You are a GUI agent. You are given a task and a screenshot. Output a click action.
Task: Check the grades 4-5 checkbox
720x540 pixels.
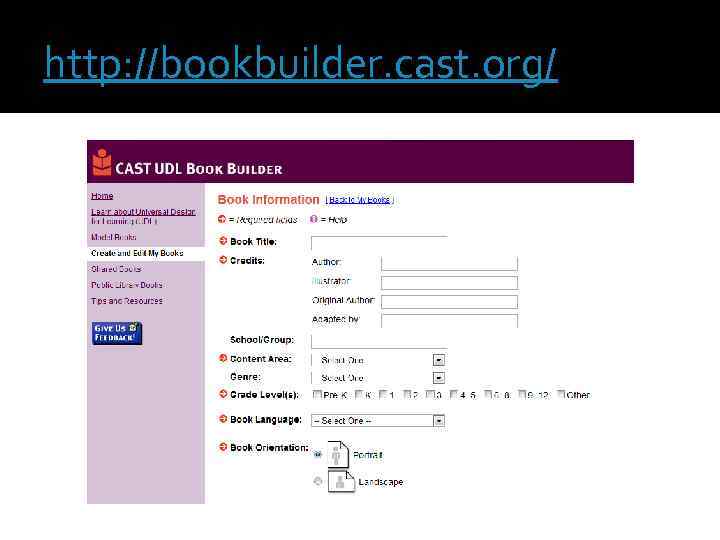[454, 394]
